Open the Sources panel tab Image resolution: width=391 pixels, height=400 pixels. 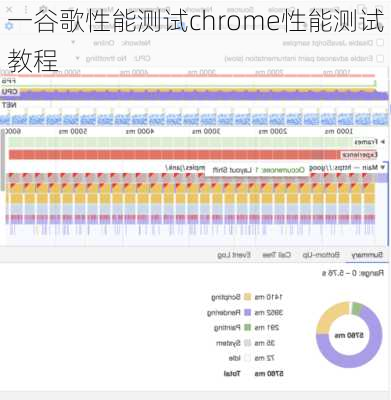240,10
